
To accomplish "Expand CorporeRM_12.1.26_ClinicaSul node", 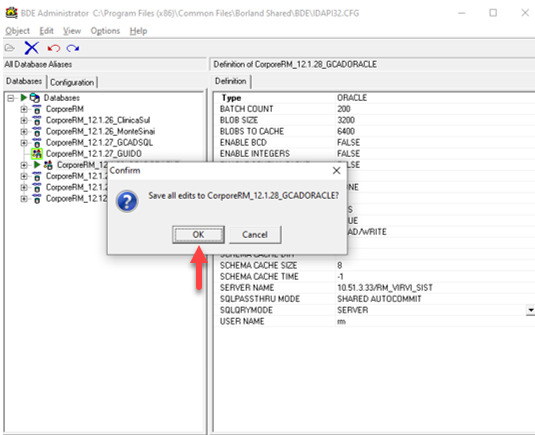I will point(24,120).
